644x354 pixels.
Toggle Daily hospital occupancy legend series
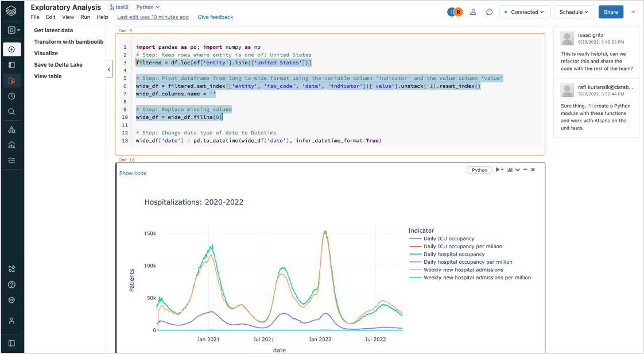453,254
